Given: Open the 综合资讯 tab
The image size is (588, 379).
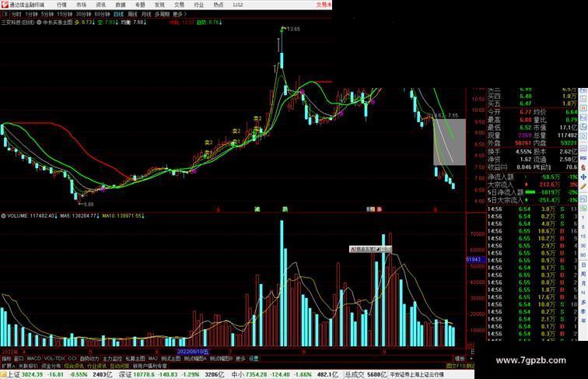Looking at the screenshot, I should pos(74,366).
